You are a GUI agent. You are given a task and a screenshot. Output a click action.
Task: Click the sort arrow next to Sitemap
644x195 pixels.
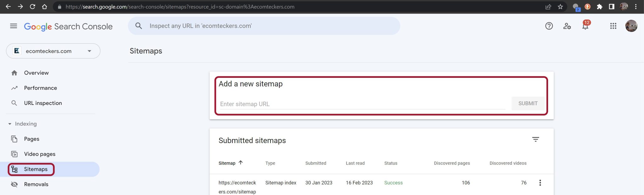pyautogui.click(x=241, y=163)
